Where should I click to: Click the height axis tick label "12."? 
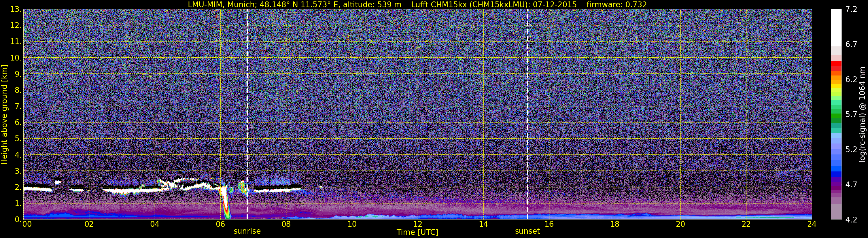16,26
